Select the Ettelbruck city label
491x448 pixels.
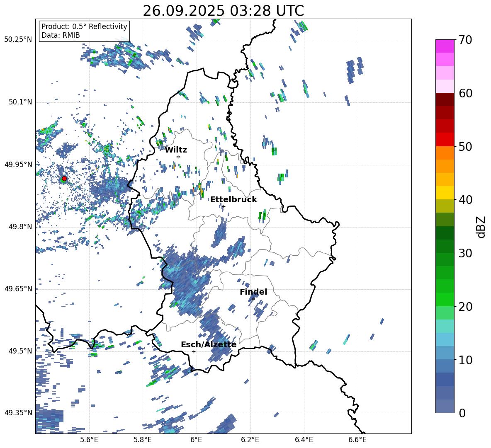233,200
